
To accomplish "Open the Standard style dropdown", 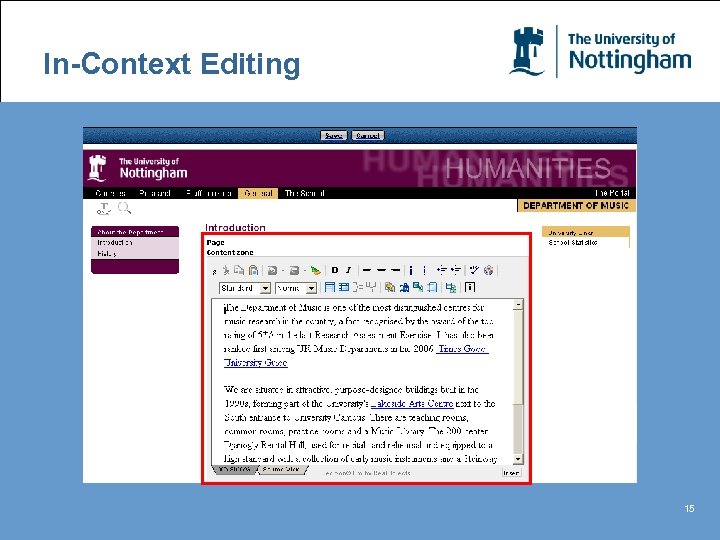I will coord(245,288).
